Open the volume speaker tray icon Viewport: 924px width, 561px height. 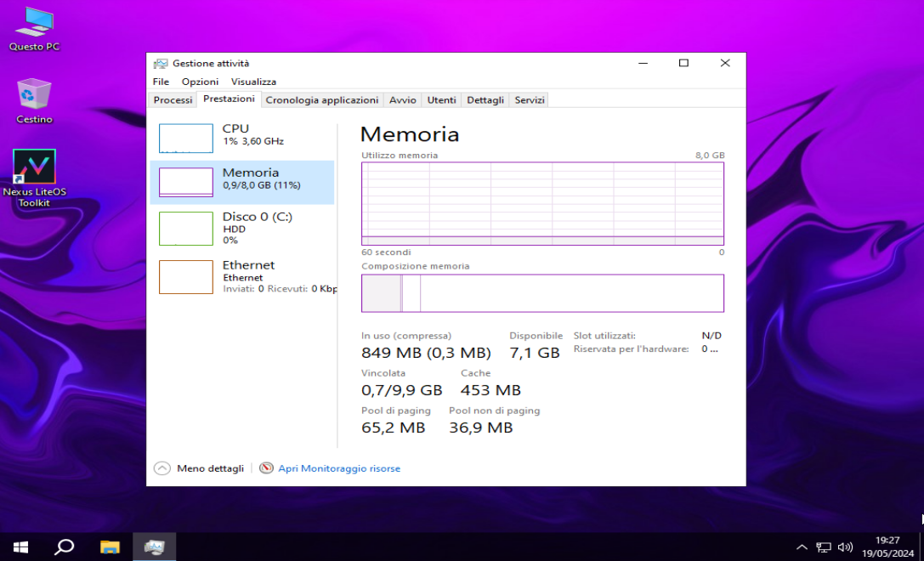(x=845, y=547)
